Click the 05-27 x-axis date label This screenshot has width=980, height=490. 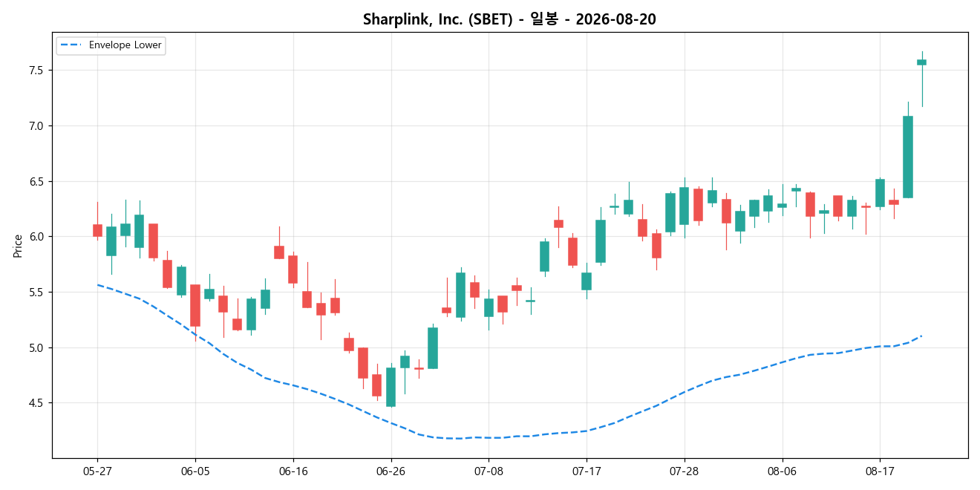click(97, 471)
